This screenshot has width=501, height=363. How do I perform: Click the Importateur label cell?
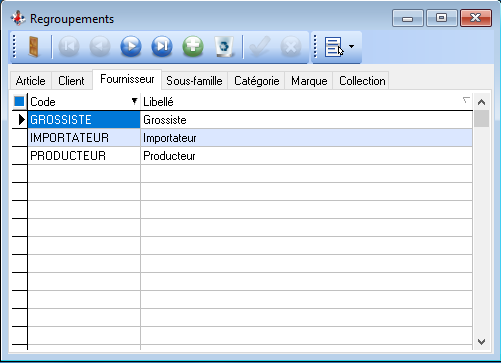[306, 138]
